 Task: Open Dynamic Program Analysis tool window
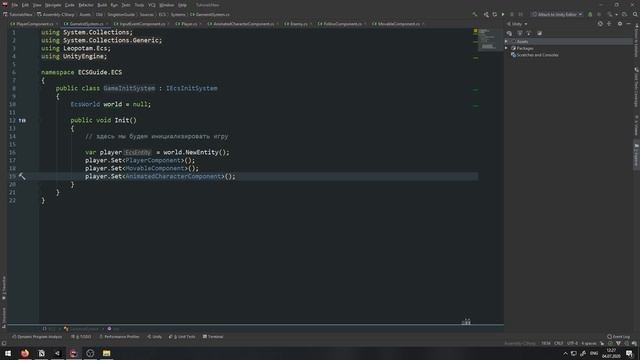pyautogui.click(x=37, y=337)
